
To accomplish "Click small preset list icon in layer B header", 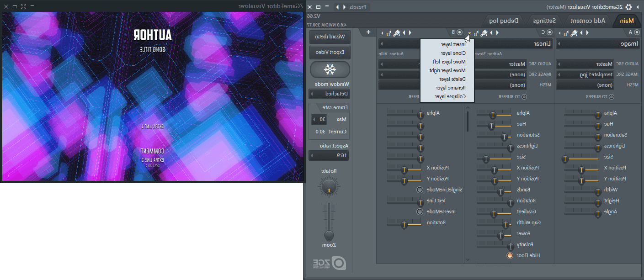I will point(389,33).
